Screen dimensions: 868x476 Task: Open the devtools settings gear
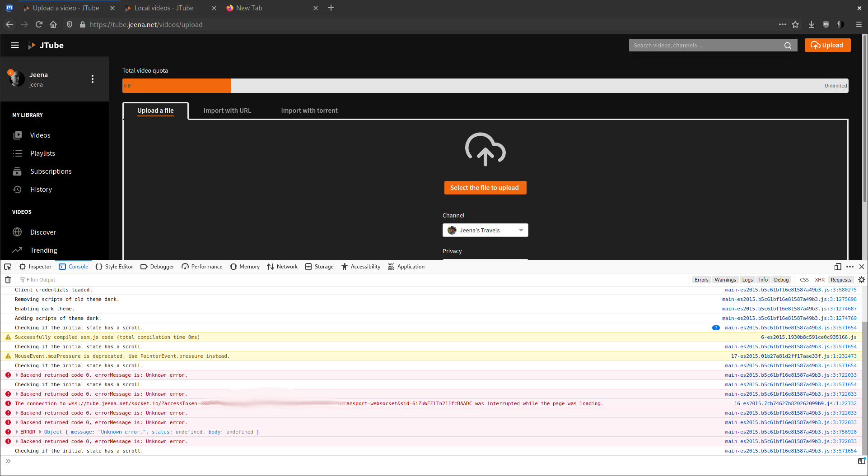pyautogui.click(x=861, y=279)
